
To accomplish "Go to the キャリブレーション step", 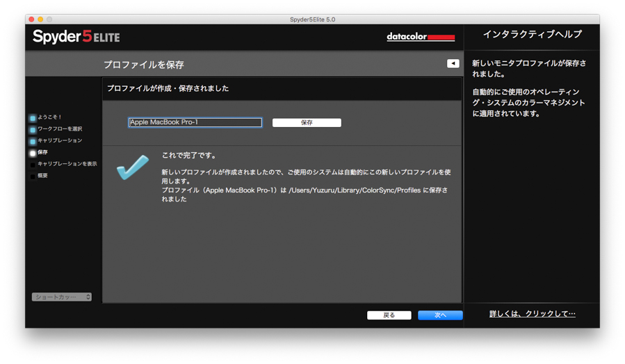I will 56,140.
